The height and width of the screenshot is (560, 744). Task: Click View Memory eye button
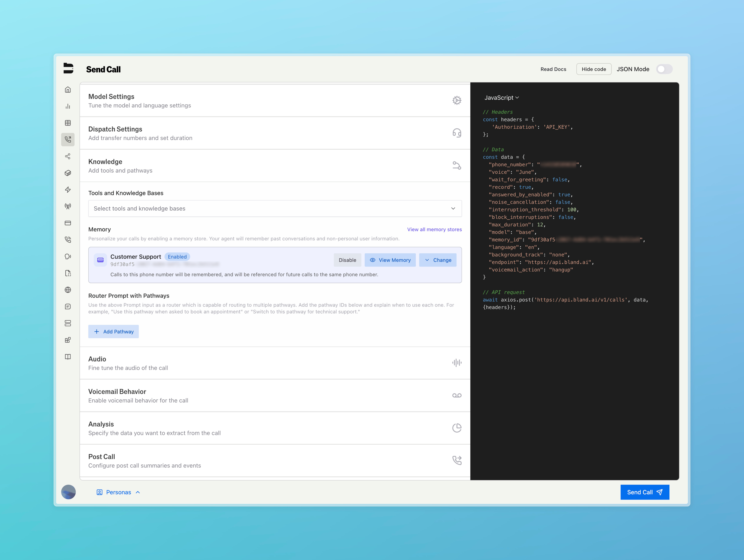point(390,260)
